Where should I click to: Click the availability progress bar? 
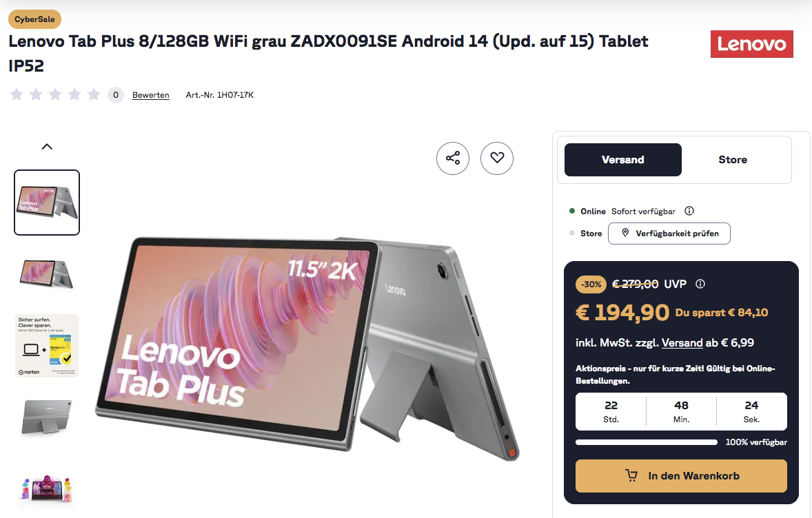[647, 442]
